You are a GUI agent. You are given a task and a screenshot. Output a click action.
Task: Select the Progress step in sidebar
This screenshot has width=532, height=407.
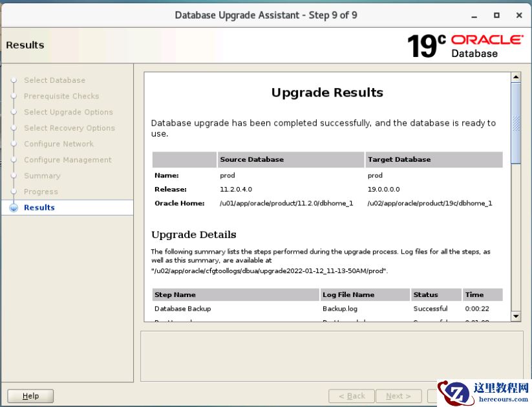[41, 192]
